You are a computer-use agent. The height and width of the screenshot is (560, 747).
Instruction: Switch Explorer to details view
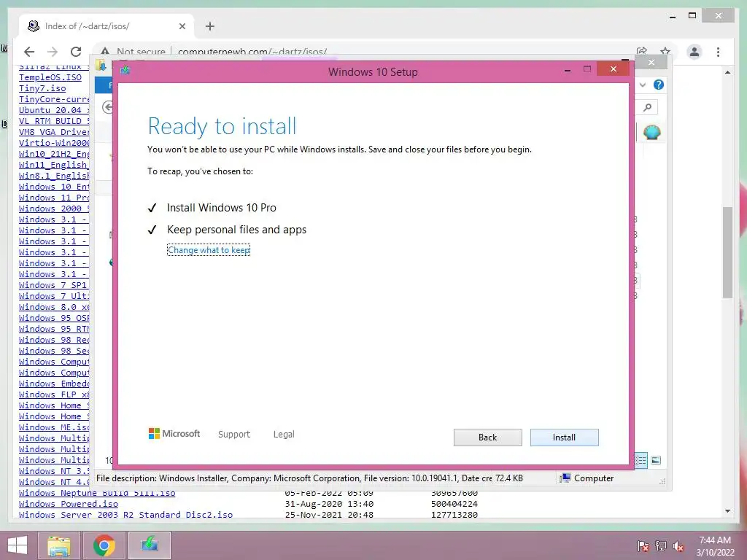point(640,460)
